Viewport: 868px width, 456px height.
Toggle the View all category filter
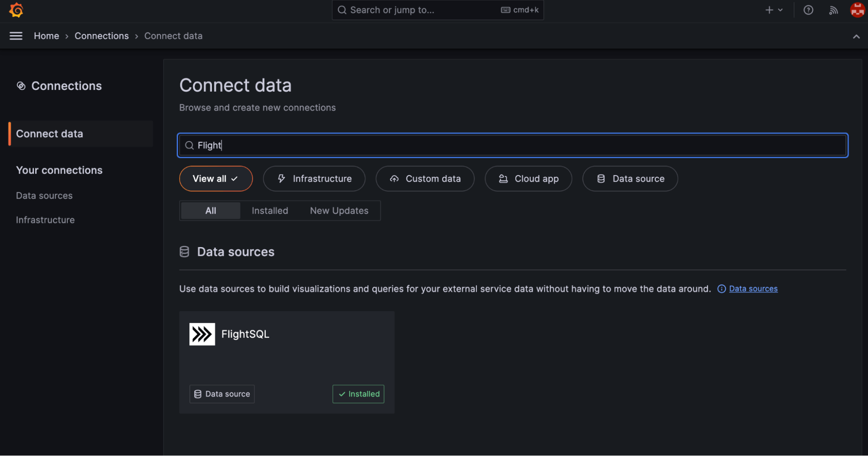point(216,178)
